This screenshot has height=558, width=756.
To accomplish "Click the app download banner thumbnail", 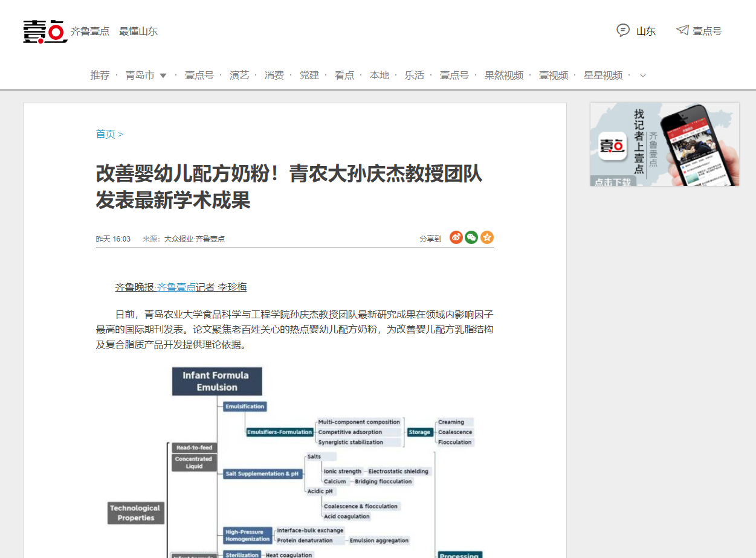I will pos(665,144).
